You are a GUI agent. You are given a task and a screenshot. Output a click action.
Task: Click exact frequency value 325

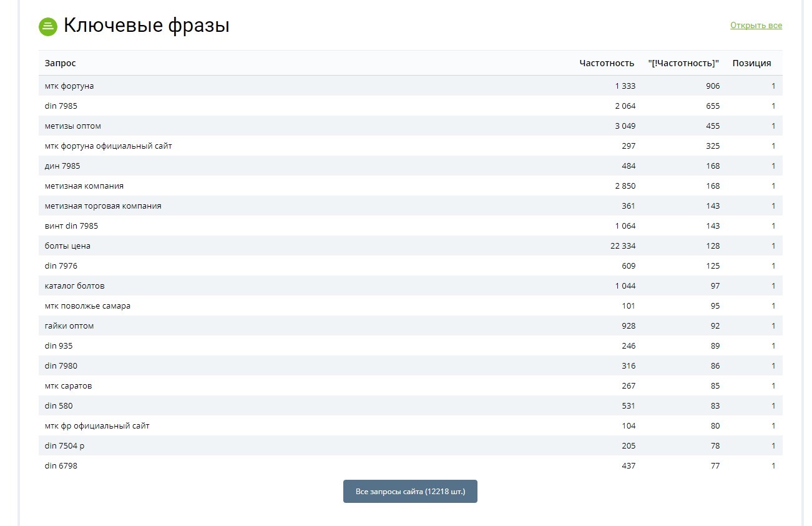[713, 146]
